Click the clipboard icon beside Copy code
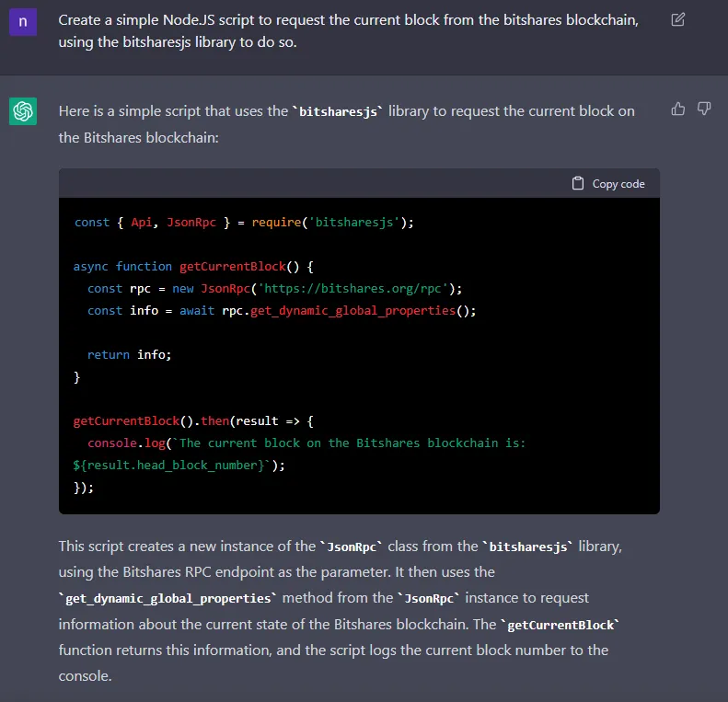728x702 pixels. pyautogui.click(x=578, y=183)
